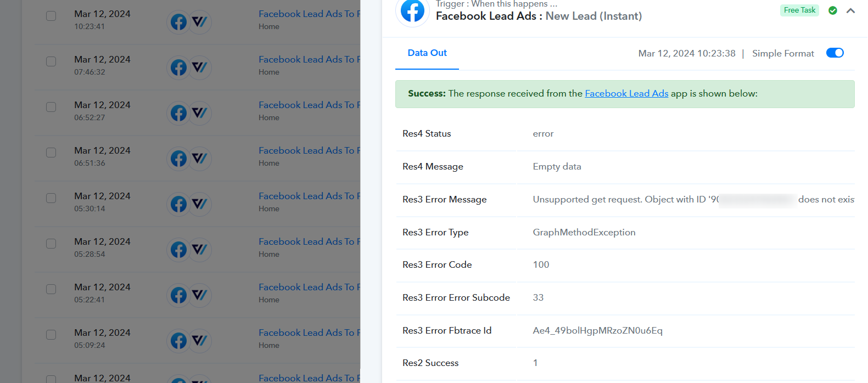868x383 pixels.
Task: Click Facebook icon in the 05:22:41 row
Action: (x=178, y=295)
